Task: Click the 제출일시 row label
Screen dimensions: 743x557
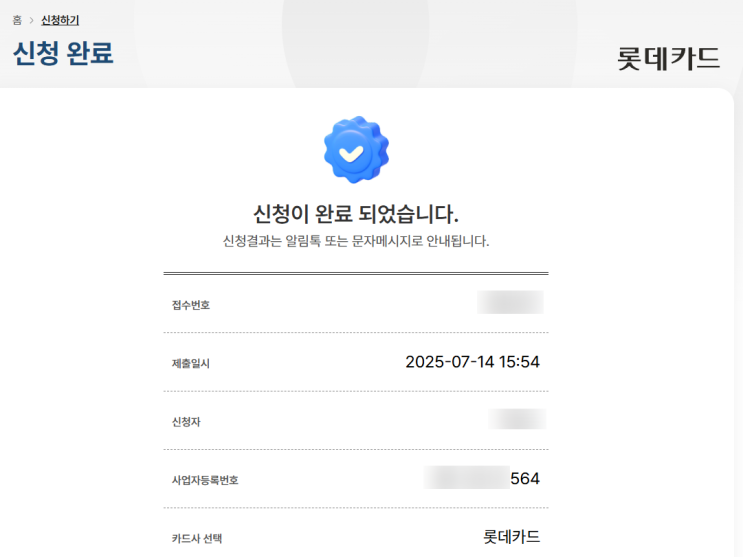Action: point(191,364)
